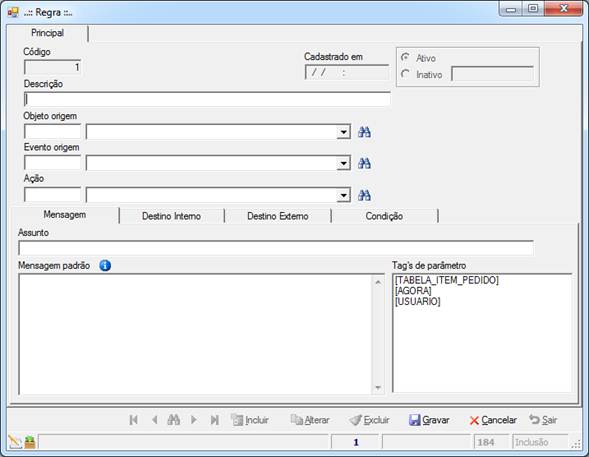Select the [USUARIO] tag

pos(417,302)
